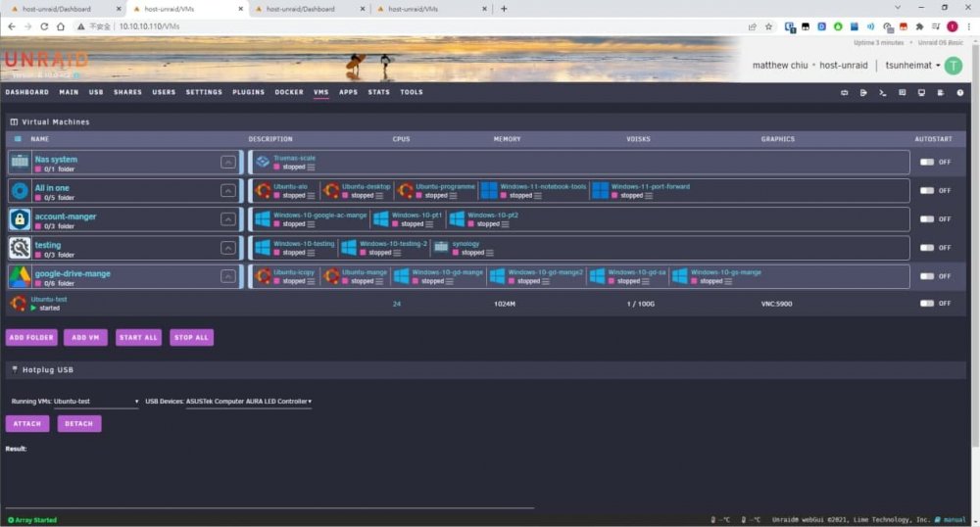Click the Windows-10-google-ac-mange VM icon

tap(263, 219)
